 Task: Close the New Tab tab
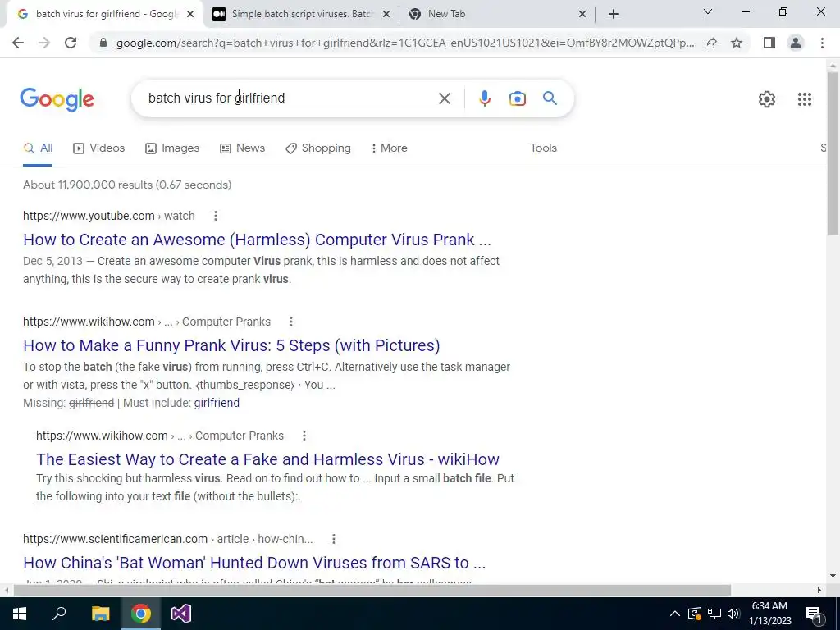(582, 15)
